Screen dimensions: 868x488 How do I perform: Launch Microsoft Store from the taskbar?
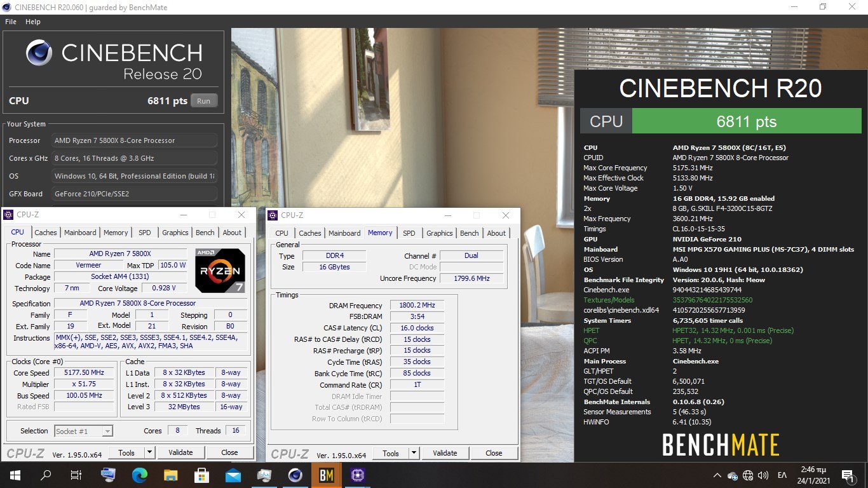pos(202,475)
